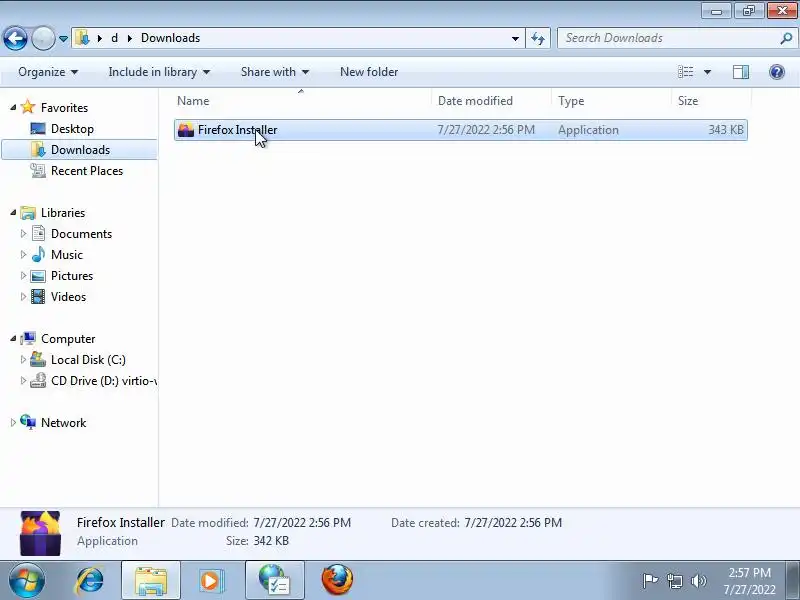Launch Windows Media Player from taskbar
Viewport: 800px width, 600px height.
(211, 581)
